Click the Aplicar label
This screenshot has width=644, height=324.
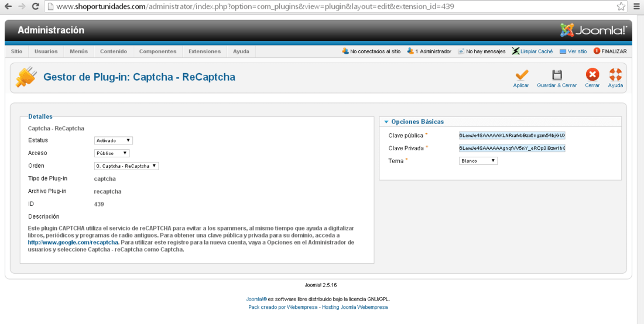pyautogui.click(x=521, y=86)
